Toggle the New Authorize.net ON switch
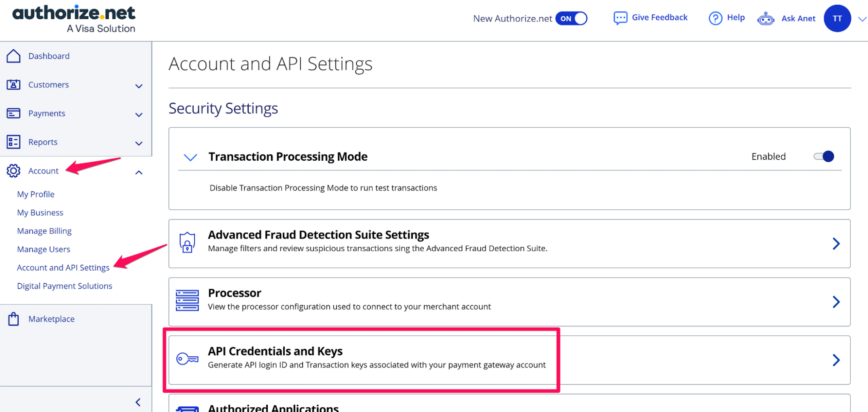The image size is (868, 412). pos(571,19)
